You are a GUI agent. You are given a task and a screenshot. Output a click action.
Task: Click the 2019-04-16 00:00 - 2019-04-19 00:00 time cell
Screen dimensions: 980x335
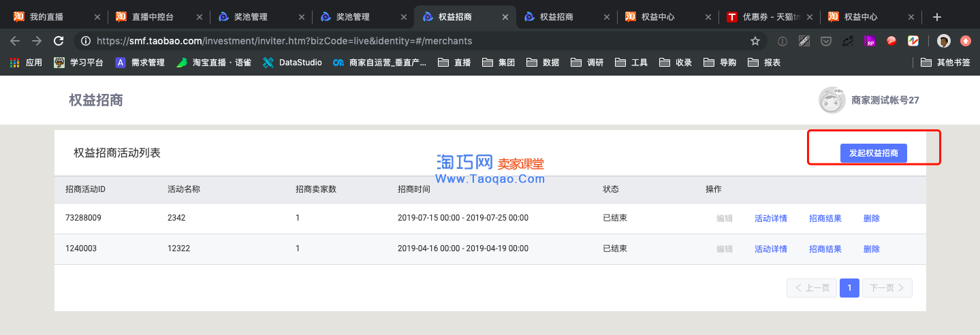[x=463, y=249]
